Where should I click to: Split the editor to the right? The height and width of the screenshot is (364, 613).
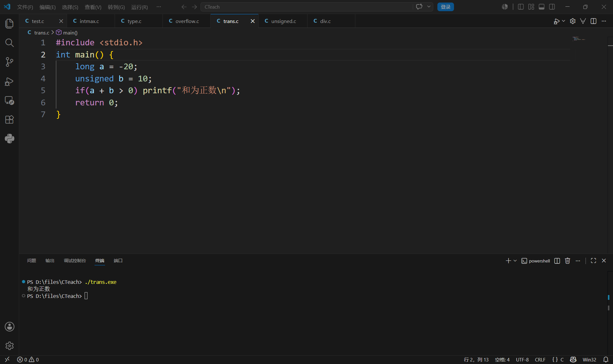(x=594, y=21)
